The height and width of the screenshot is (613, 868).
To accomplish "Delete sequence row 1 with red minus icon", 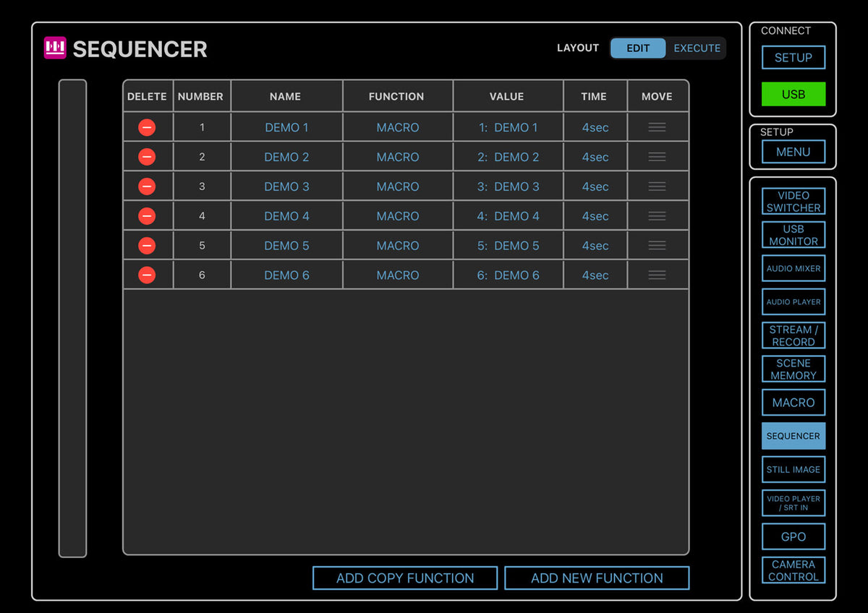I will [x=147, y=128].
